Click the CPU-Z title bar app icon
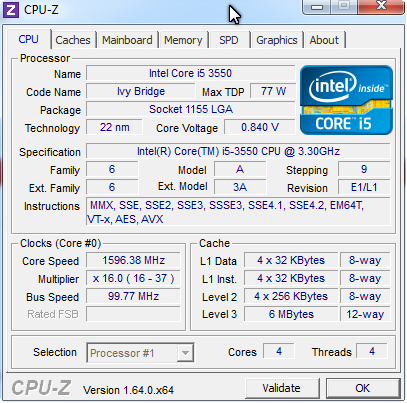Screen dimensions: 407x403 [x=11, y=10]
